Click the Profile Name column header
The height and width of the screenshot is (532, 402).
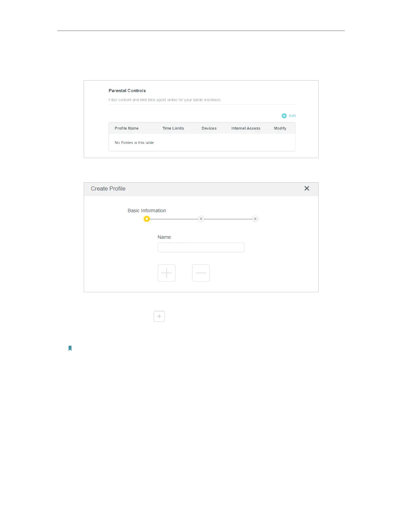[126, 128]
